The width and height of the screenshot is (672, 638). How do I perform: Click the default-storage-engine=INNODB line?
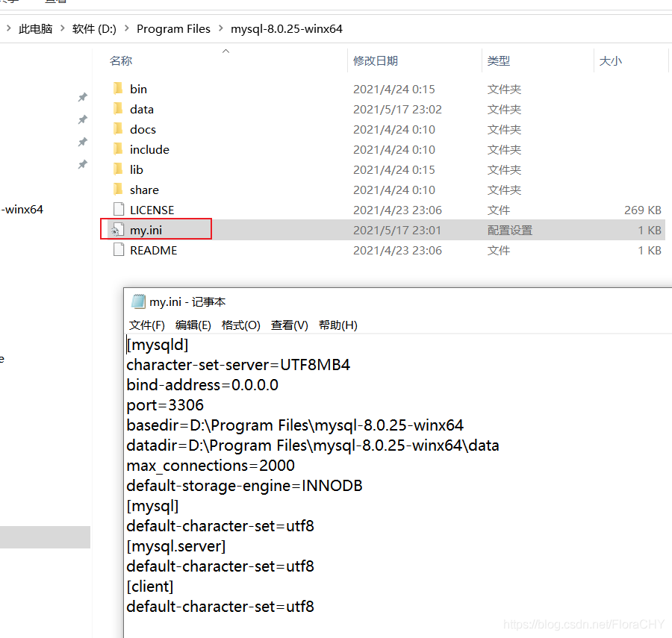point(244,485)
